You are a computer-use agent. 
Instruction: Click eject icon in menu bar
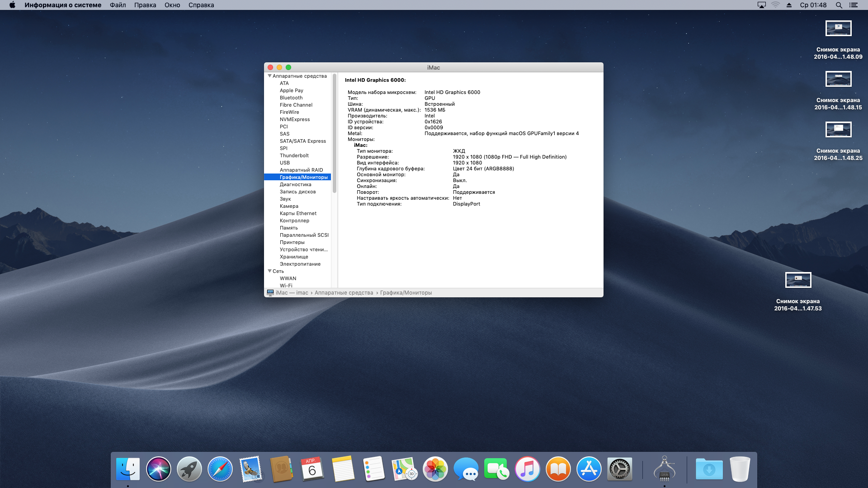click(789, 5)
